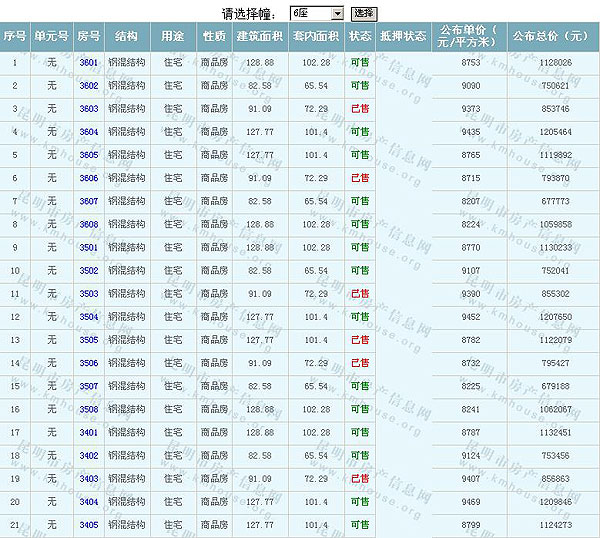Screen dimensions: 600x538
Task: Open room number 3601 link
Action: 89,63
